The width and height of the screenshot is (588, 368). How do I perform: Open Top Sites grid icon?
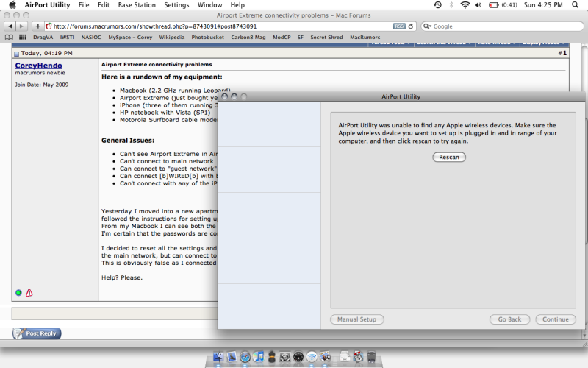pos(23,38)
